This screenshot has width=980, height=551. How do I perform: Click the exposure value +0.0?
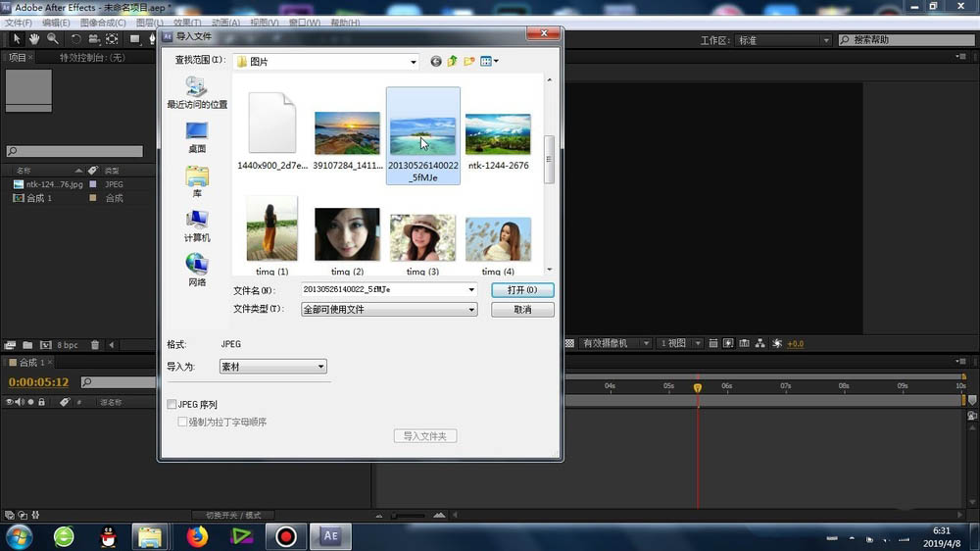coord(795,344)
